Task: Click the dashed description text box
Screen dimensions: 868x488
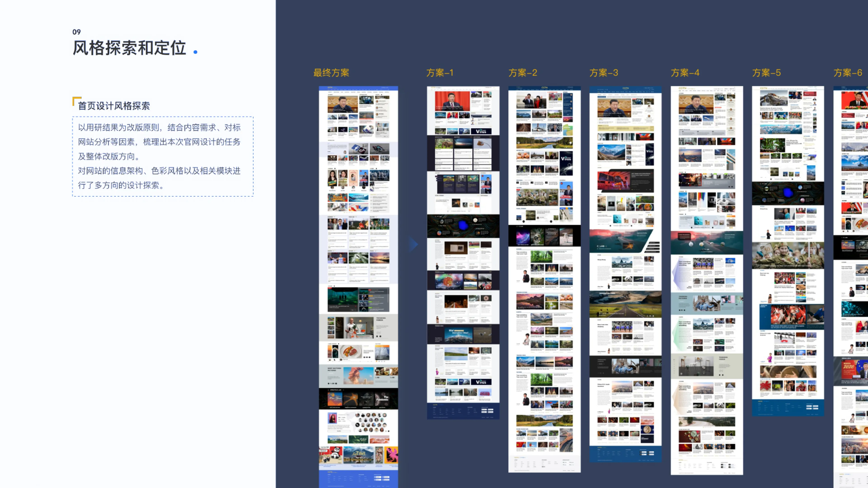Action: pyautogui.click(x=163, y=156)
